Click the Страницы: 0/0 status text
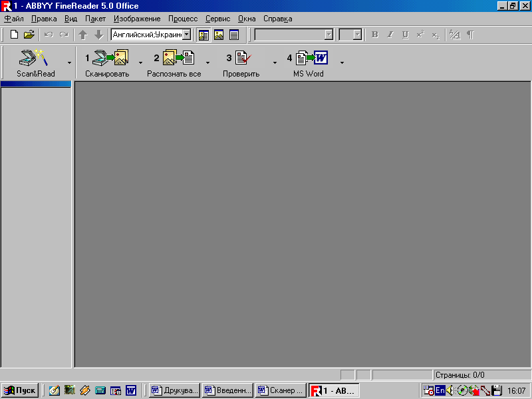The width and height of the screenshot is (532, 399). pyautogui.click(x=460, y=375)
